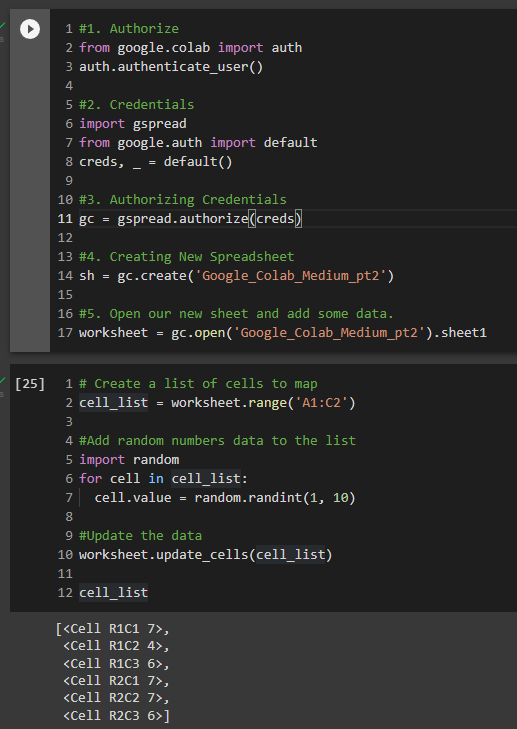Click line number 11 in first cell
Viewport: 517px width, 729px height.
65,219
